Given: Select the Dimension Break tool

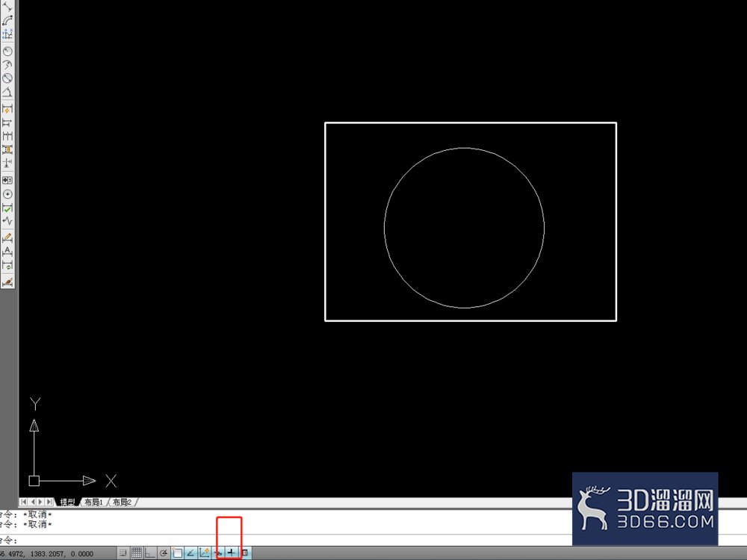Looking at the screenshot, I should pos(7,164).
